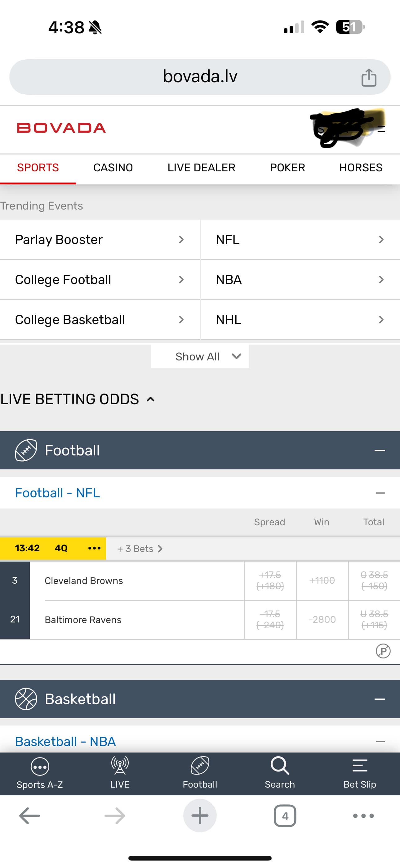Switch to the POKER tab
The width and height of the screenshot is (400, 868).
pos(287,168)
